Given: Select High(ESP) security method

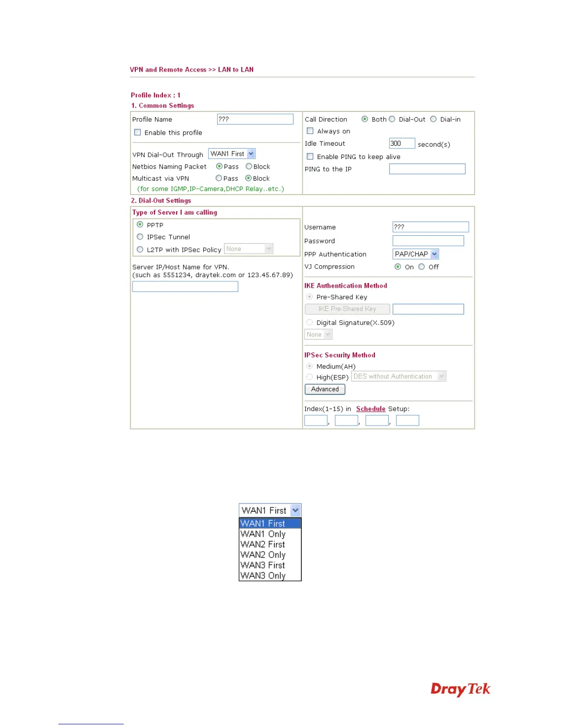Looking at the screenshot, I should 310,377.
